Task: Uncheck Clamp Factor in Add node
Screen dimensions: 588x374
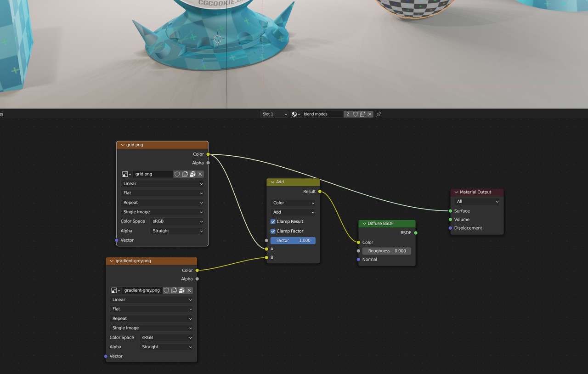Action: tap(273, 231)
